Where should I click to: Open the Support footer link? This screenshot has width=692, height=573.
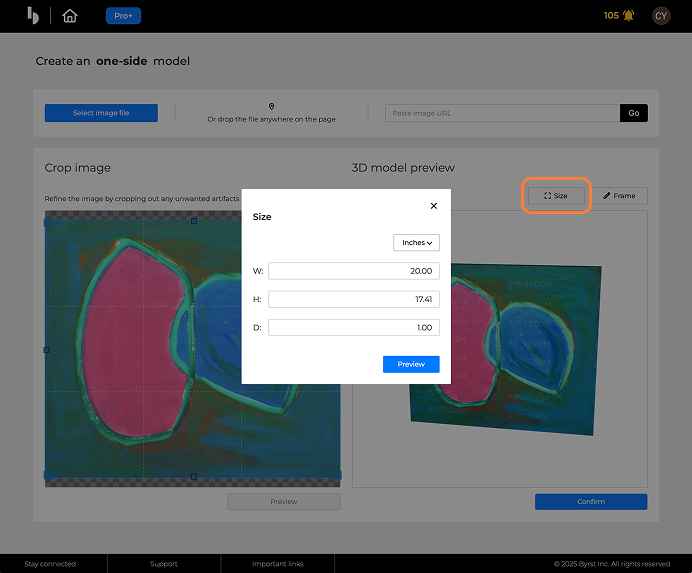pos(164,564)
